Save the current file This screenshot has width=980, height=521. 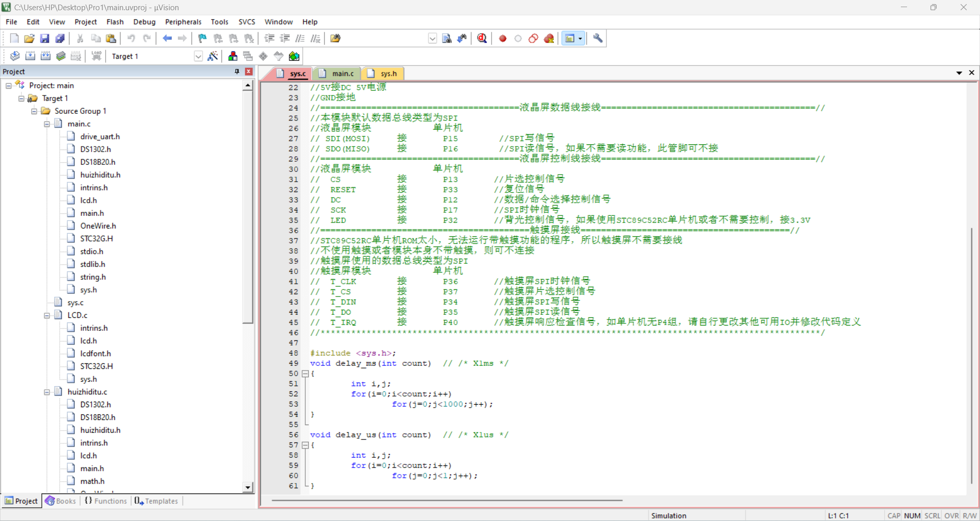pos(45,38)
